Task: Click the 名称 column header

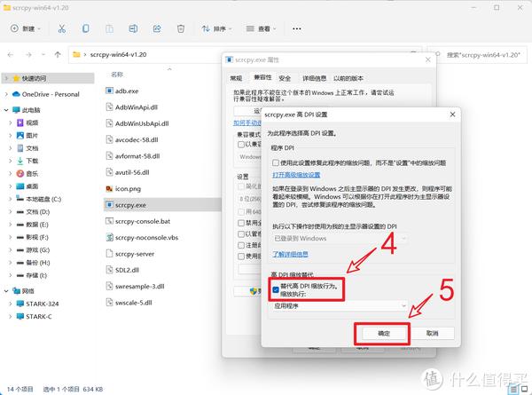Action: (117, 75)
